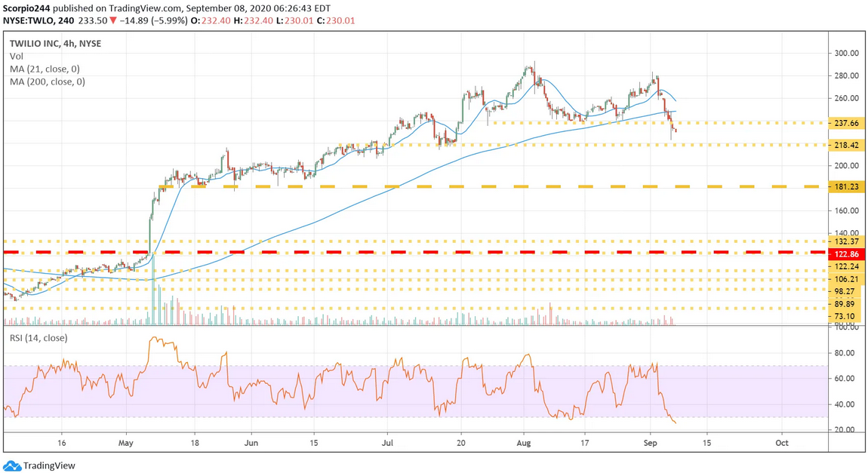Click the 18 date label after May
Screen dimensions: 868x473
point(194,443)
